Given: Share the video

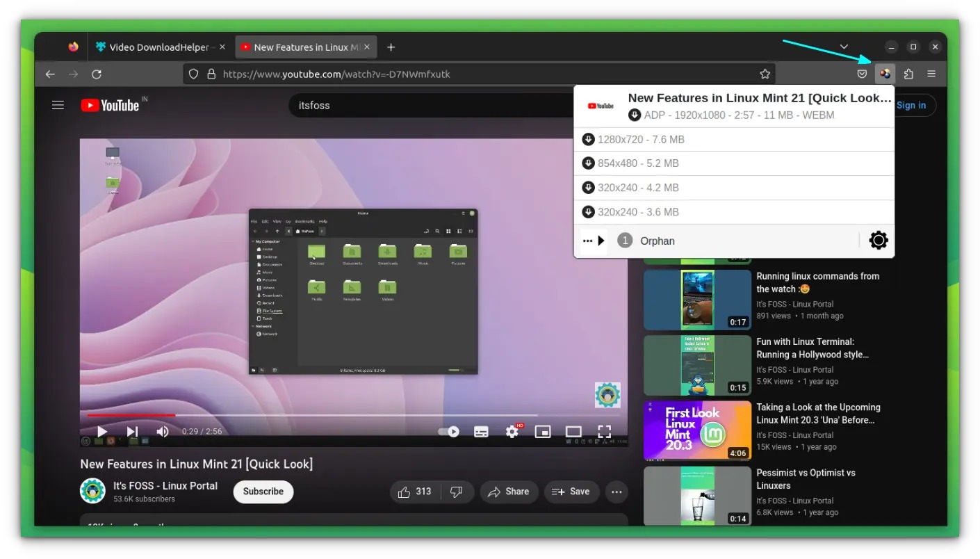Looking at the screenshot, I should (x=509, y=492).
